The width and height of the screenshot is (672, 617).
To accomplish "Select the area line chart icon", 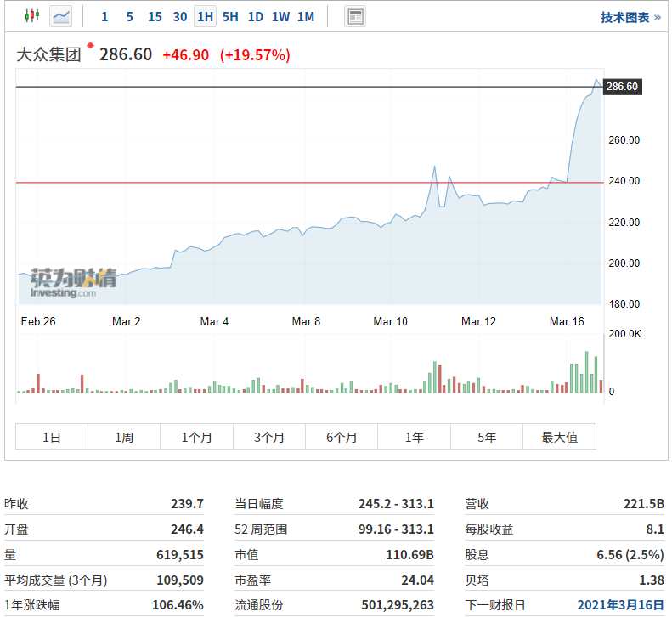I will (61, 16).
